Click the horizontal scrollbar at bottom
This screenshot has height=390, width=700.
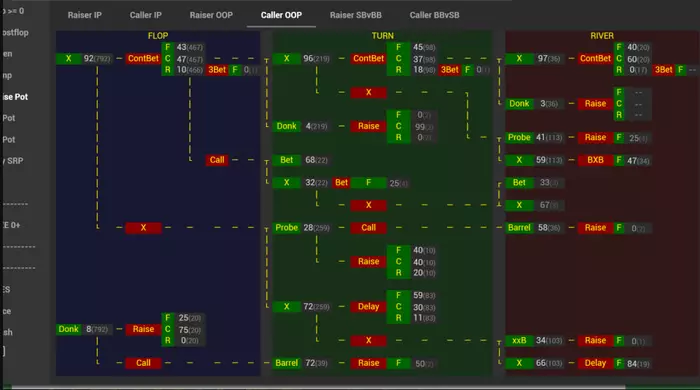318,387
